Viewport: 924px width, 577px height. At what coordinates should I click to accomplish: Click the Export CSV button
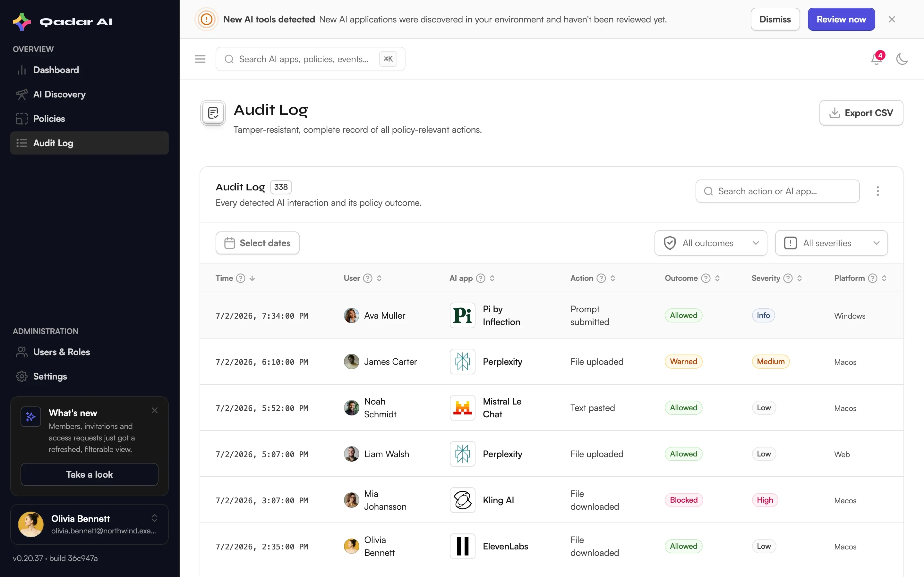coord(861,113)
